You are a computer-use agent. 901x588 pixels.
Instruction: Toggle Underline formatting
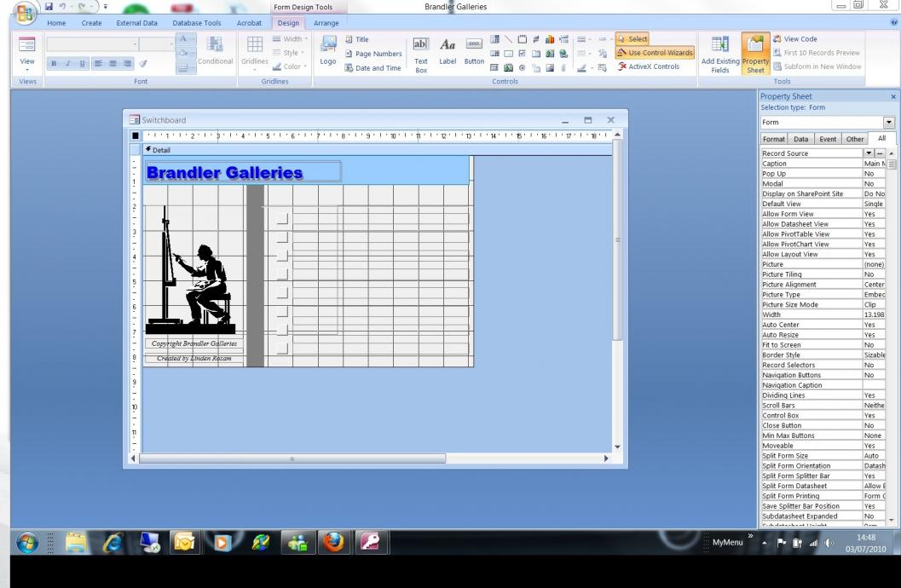point(82,64)
